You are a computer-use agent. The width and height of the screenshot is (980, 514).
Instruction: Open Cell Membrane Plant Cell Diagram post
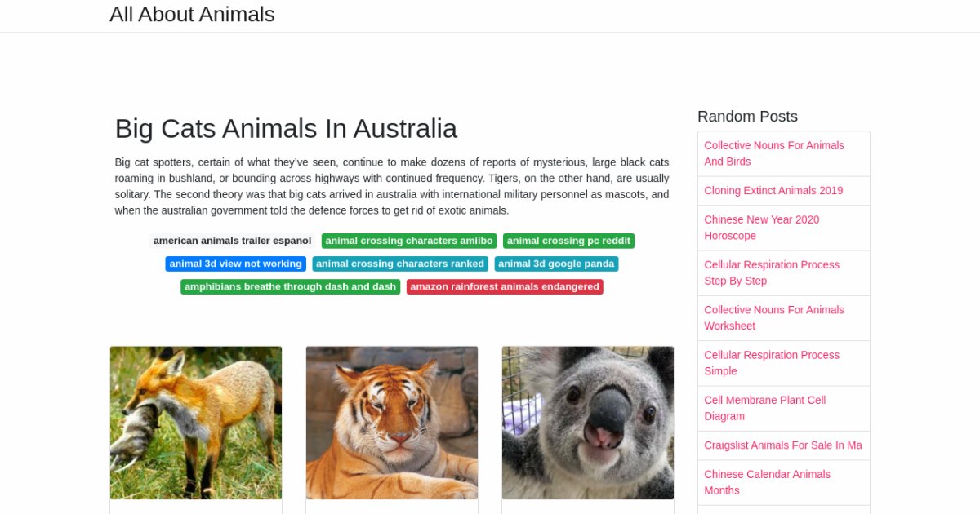(764, 408)
